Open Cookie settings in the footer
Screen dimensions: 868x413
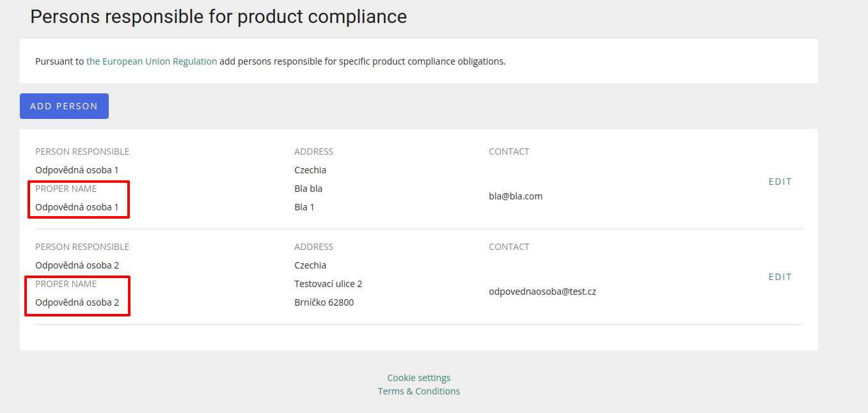[x=419, y=378]
